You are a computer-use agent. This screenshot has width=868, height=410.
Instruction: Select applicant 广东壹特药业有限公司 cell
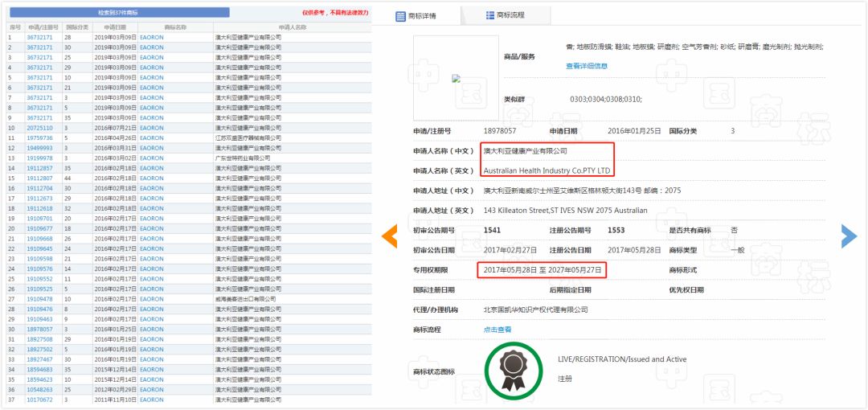point(243,158)
